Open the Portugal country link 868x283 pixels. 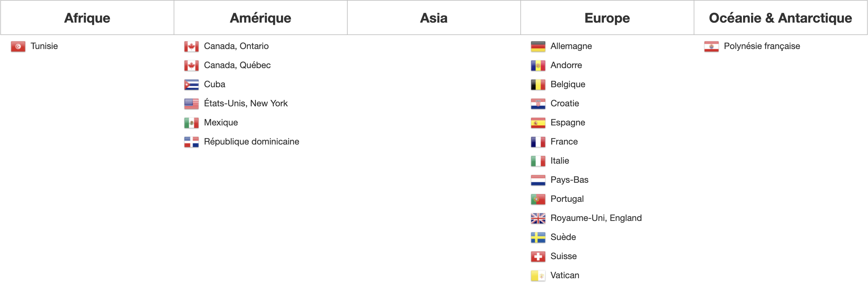[x=567, y=199]
